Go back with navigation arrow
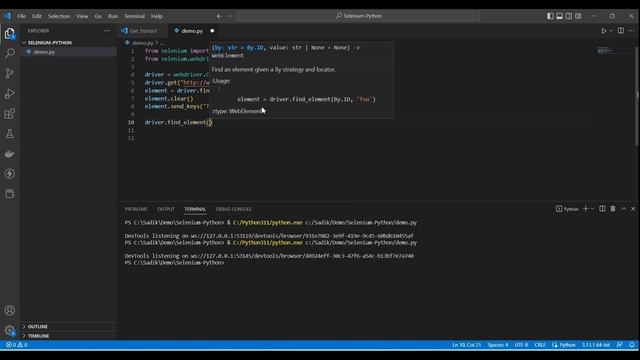Image resolution: width=640 pixels, height=360 pixels. pos(219,16)
